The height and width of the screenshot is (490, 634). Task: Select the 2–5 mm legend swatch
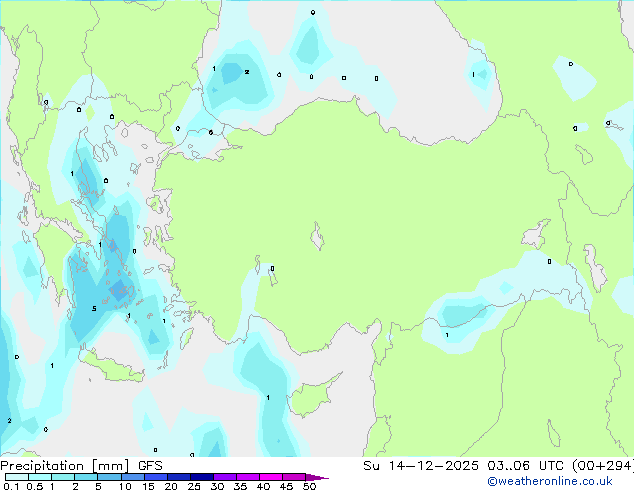coord(86,477)
